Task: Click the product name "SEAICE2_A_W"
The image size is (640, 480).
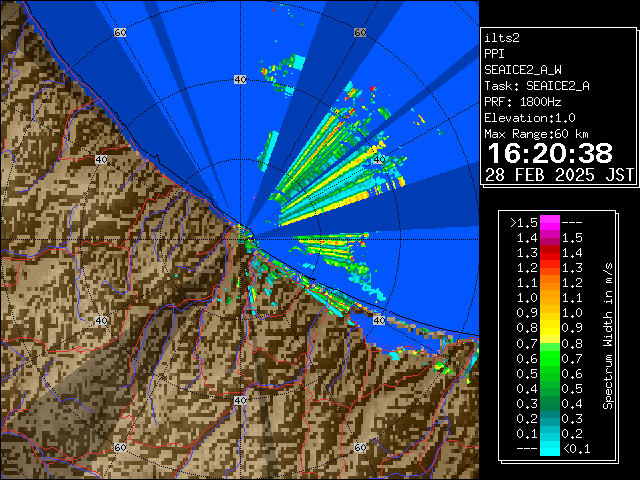Action: [523, 70]
